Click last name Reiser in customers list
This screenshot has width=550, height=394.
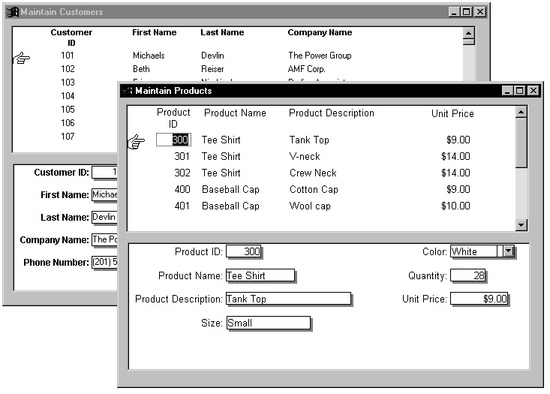(x=213, y=69)
